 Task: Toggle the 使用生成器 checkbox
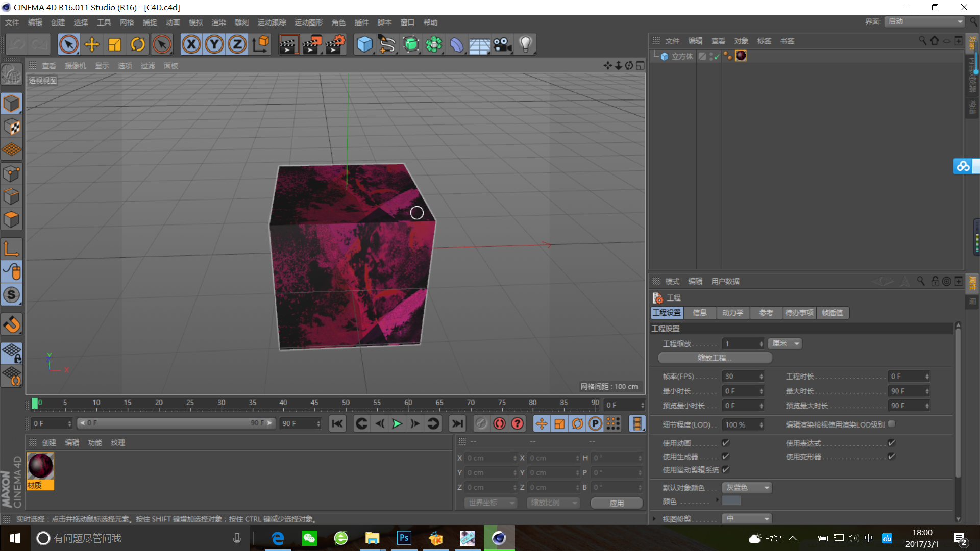[x=726, y=456]
